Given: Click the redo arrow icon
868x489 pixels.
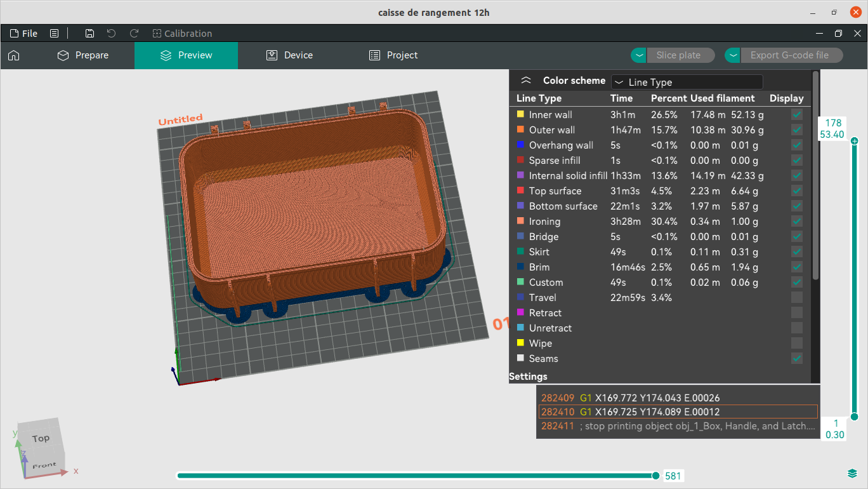Looking at the screenshot, I should tap(134, 34).
